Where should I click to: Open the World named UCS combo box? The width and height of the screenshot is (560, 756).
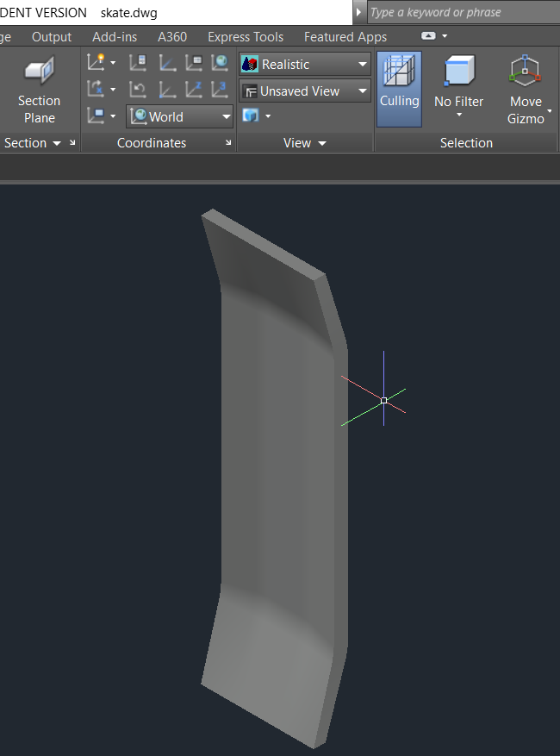point(180,116)
